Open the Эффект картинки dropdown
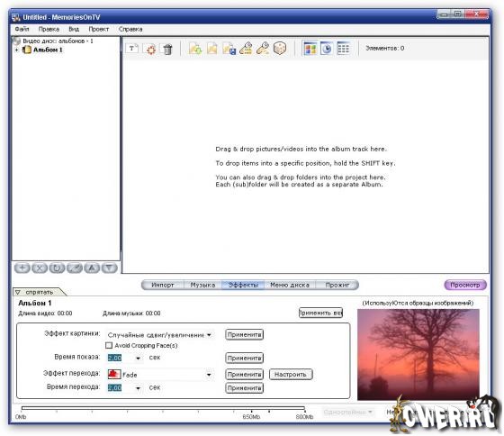Image resolution: width=504 pixels, height=436 pixels. 209,335
